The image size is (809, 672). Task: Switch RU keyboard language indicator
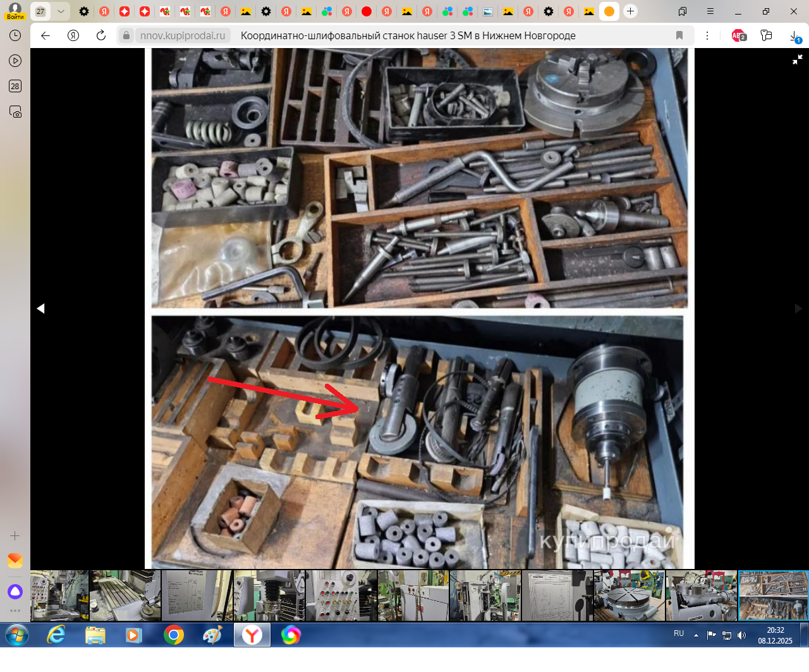pyautogui.click(x=679, y=633)
